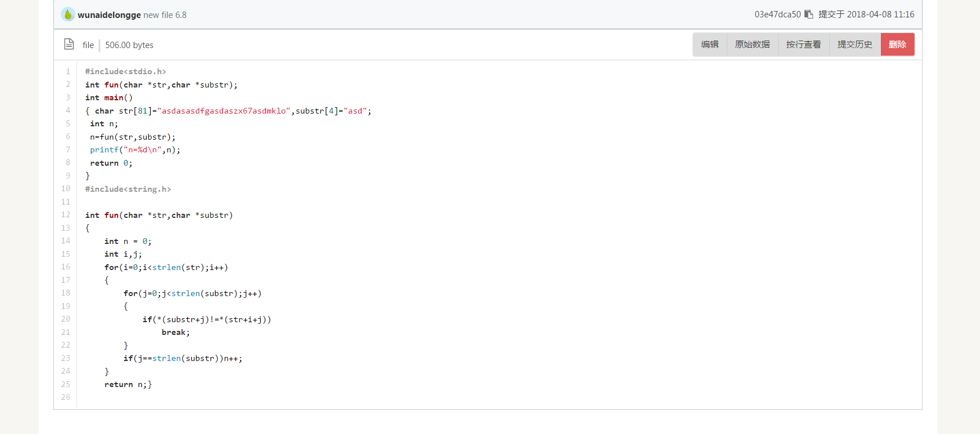Screen dimensions: 980x434
Task: Select line number 4 in the gutter
Action: click(x=68, y=110)
